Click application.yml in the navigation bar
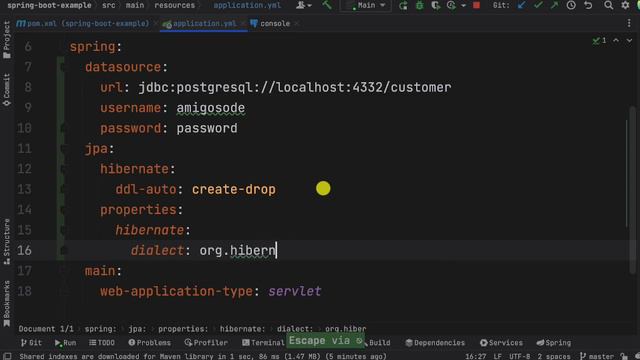Screen dimensions: 640x360 (247, 5)
